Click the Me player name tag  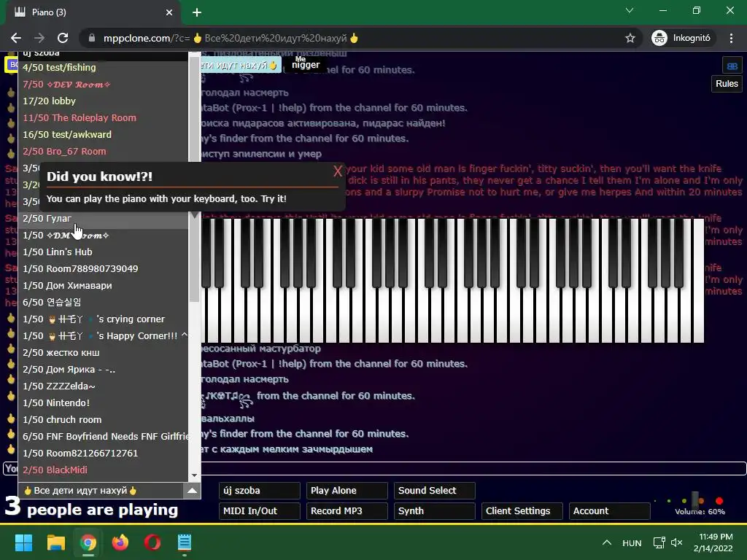point(306,63)
